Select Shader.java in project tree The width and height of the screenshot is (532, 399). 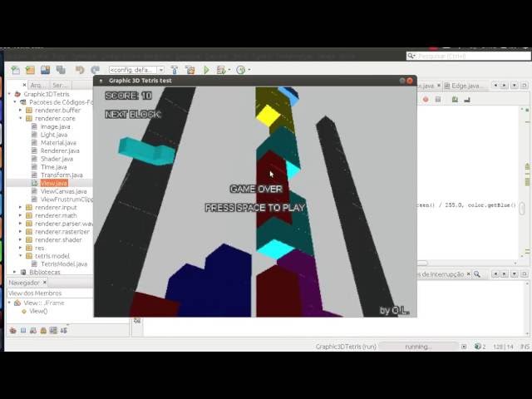[57, 159]
